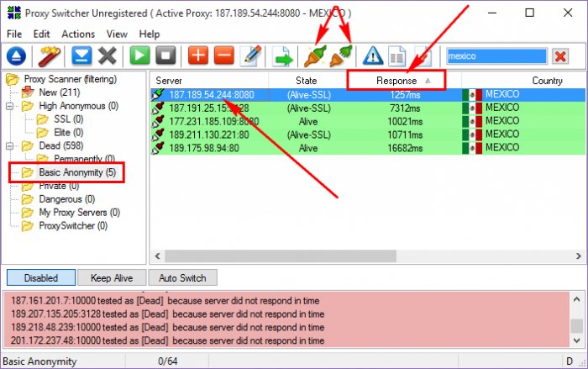Select the My Proxy Servers (0) folder
This screenshot has width=588, height=369.
79,213
